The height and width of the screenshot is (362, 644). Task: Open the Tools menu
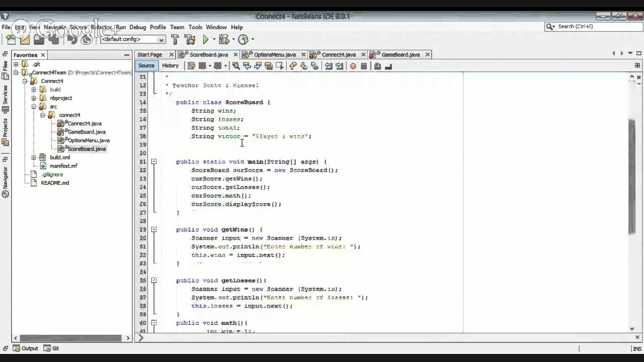coord(195,27)
